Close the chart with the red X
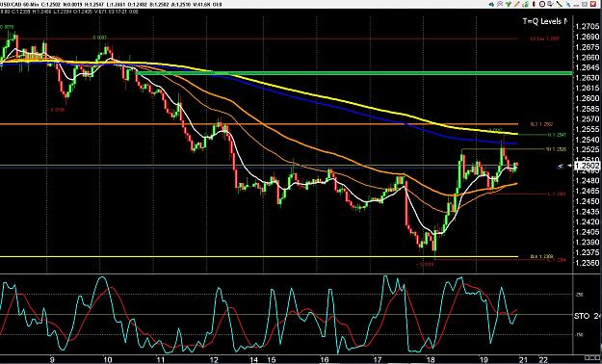This screenshot has height=364, width=602. tap(593, 4)
